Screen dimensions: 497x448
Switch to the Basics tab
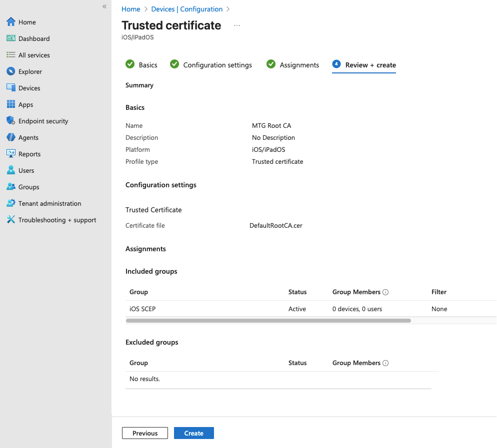(x=147, y=64)
